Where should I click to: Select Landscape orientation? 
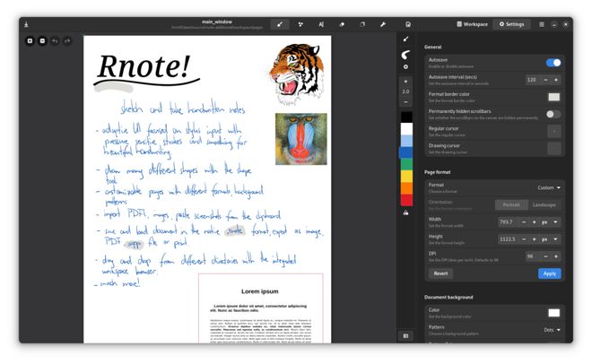pyautogui.click(x=544, y=204)
